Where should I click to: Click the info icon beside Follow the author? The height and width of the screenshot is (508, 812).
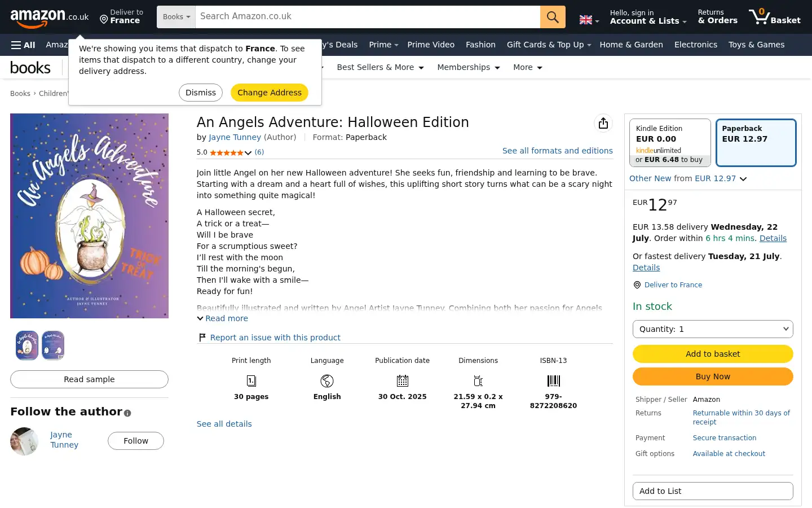[x=127, y=413]
